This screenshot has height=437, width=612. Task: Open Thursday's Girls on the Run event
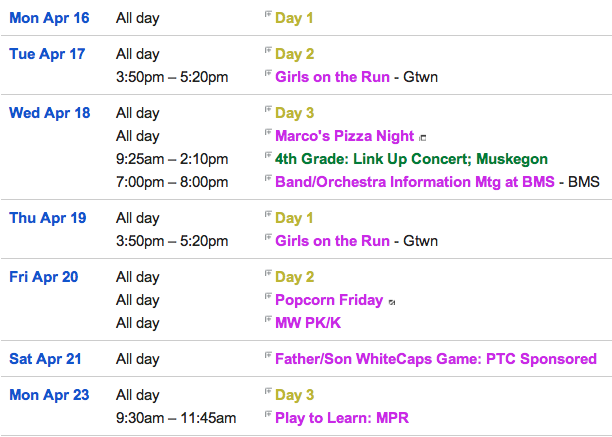pos(333,241)
